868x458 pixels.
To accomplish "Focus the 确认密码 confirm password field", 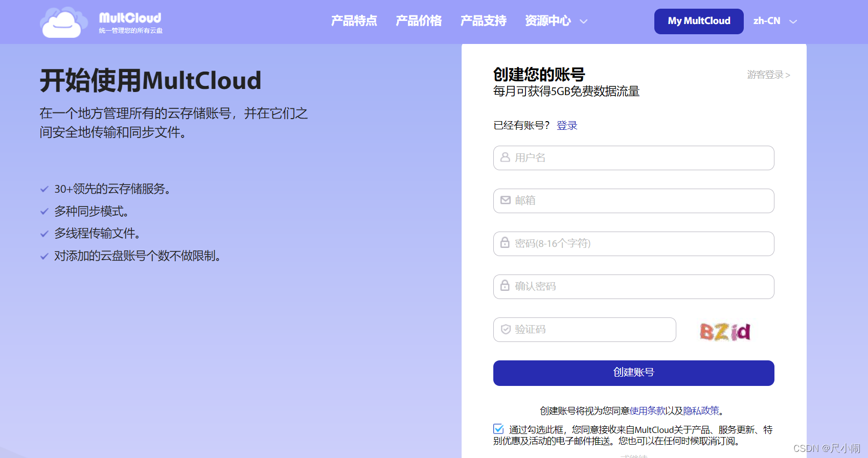I will pos(633,287).
